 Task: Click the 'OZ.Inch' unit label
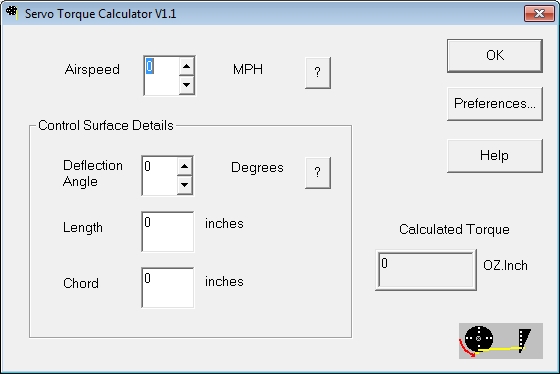tap(505, 265)
